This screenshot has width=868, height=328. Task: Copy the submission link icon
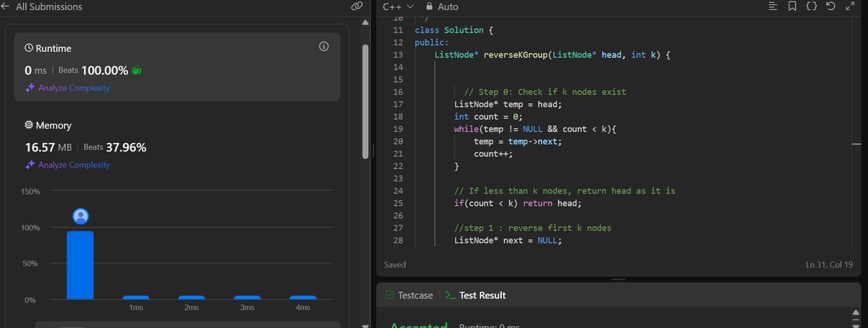tap(356, 7)
